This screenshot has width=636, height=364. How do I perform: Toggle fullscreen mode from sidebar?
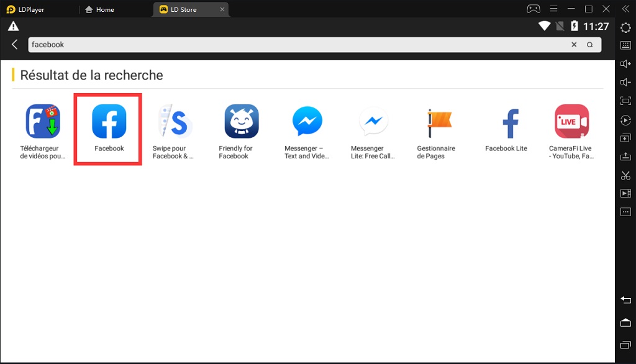pos(625,100)
